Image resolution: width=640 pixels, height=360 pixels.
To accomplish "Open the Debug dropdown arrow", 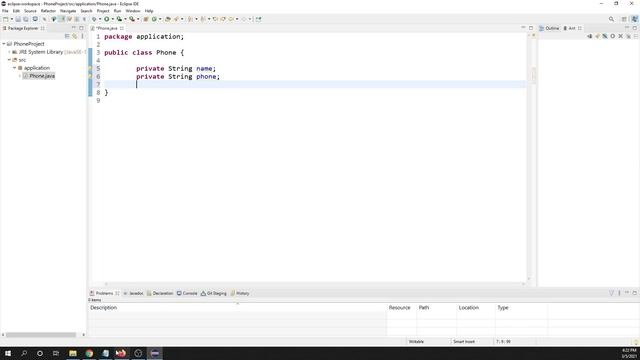I will (x=100, y=19).
